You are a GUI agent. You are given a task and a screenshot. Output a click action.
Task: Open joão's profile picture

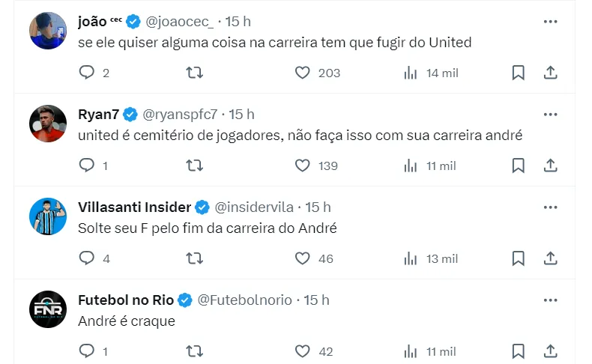(48, 30)
